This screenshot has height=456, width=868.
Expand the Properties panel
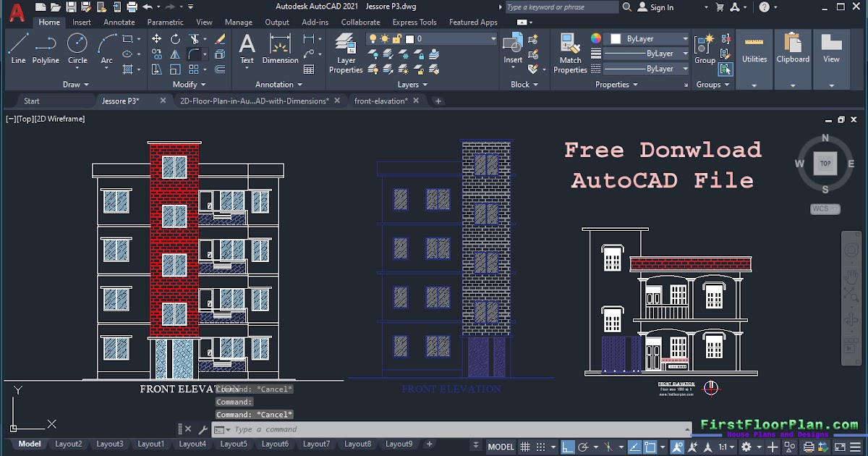tap(616, 85)
